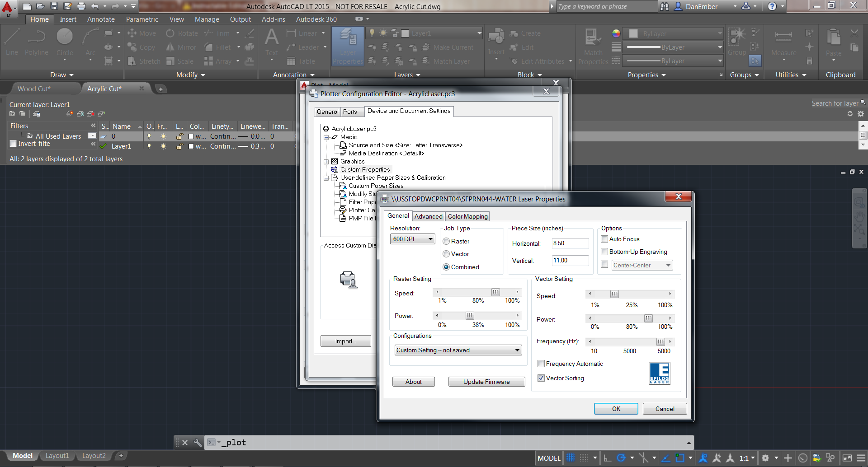Click the Horizontal piece size field

click(570, 243)
